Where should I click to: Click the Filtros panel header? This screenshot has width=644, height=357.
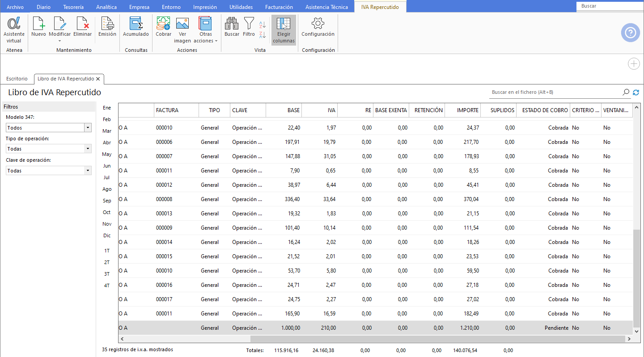pyautogui.click(x=48, y=107)
